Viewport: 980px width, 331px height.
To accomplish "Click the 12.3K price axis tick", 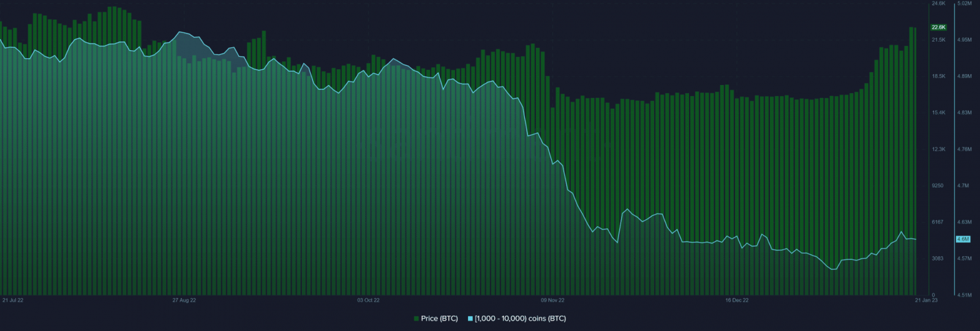I will (x=938, y=149).
